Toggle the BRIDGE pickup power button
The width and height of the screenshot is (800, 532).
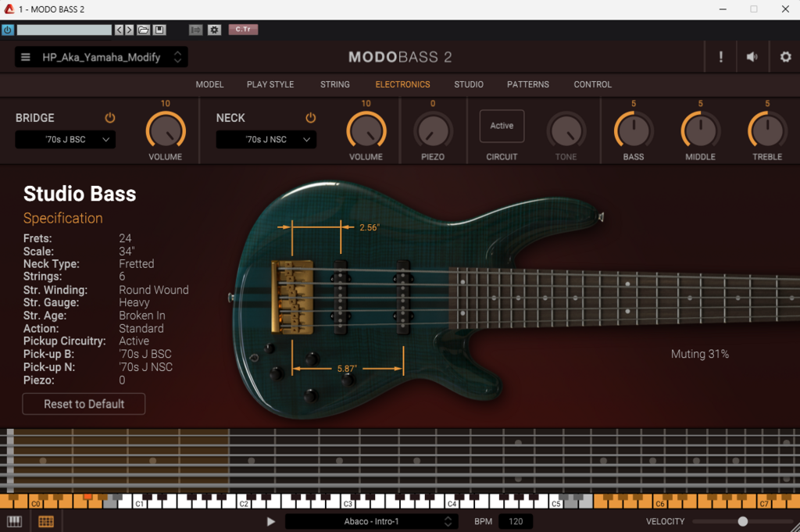pyautogui.click(x=109, y=118)
